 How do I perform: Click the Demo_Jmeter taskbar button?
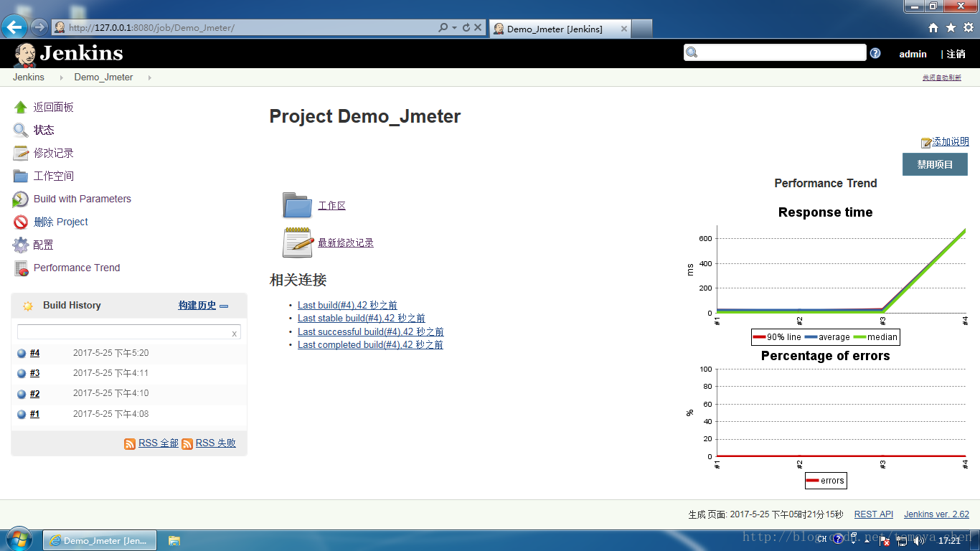tap(100, 541)
